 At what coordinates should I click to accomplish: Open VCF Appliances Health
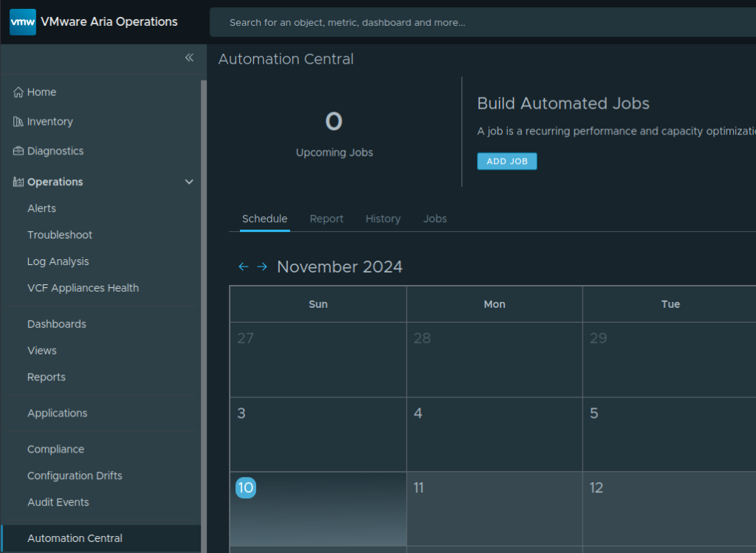tap(83, 288)
